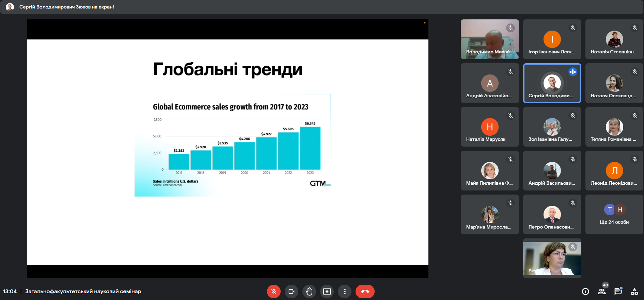The image size is (644, 300).
Task: Click the Глобальні тренди presentation slide
Action: [x=228, y=152]
